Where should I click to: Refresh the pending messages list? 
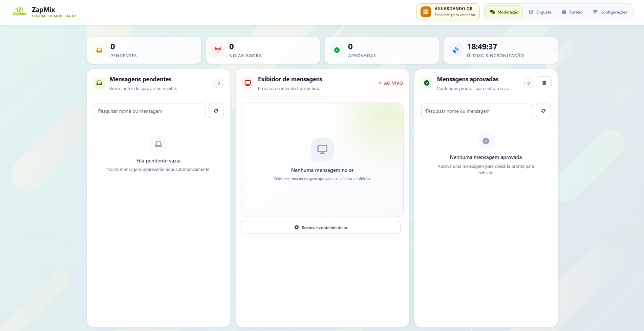pyautogui.click(x=216, y=111)
